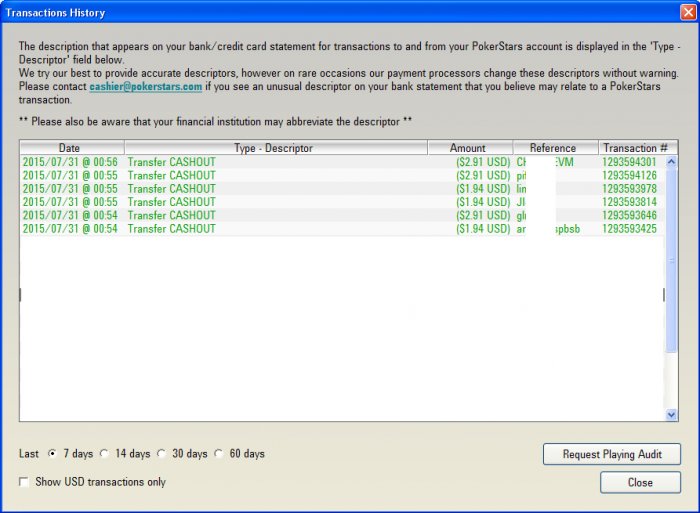Click Transfer CASHOUT in the 1293594126 row
The image size is (700, 513).
(x=171, y=175)
